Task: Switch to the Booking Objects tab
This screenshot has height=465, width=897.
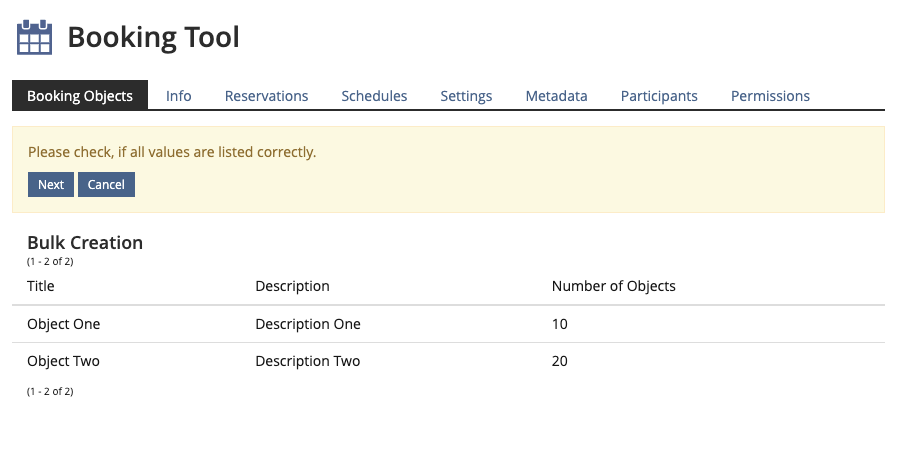Action: (80, 96)
